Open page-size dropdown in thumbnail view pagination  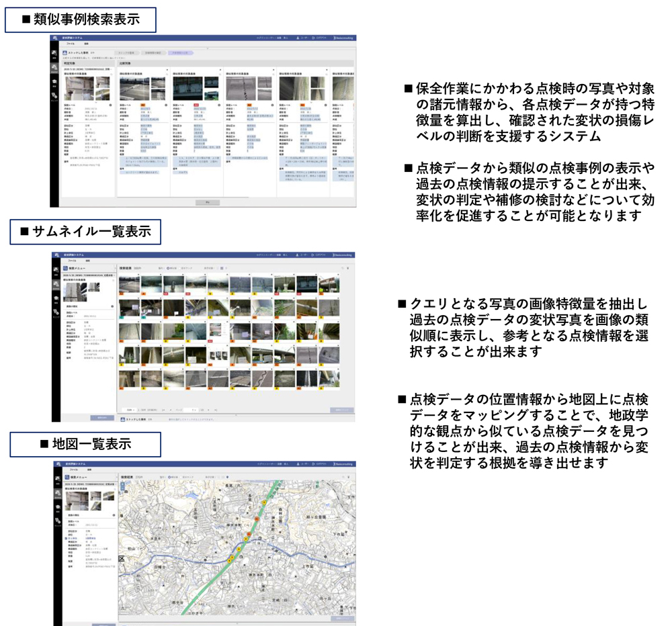[128, 408]
